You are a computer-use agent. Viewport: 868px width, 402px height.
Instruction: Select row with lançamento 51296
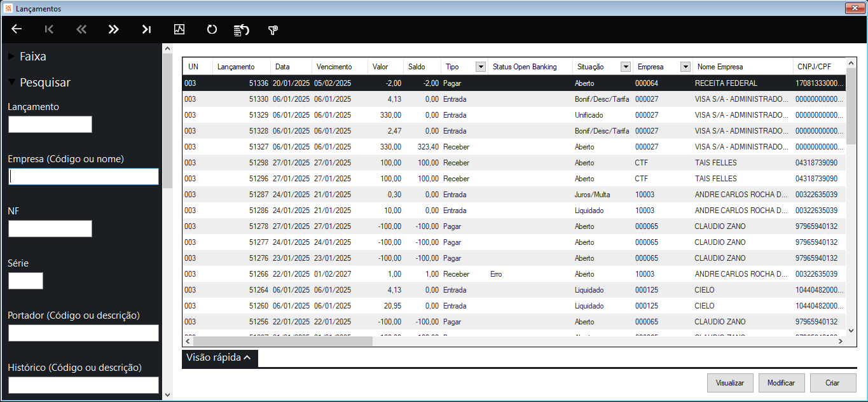[514, 179]
